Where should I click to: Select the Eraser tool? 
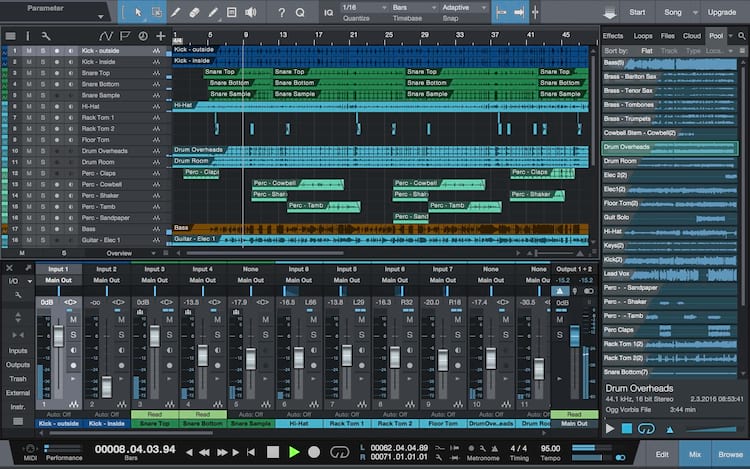click(195, 12)
